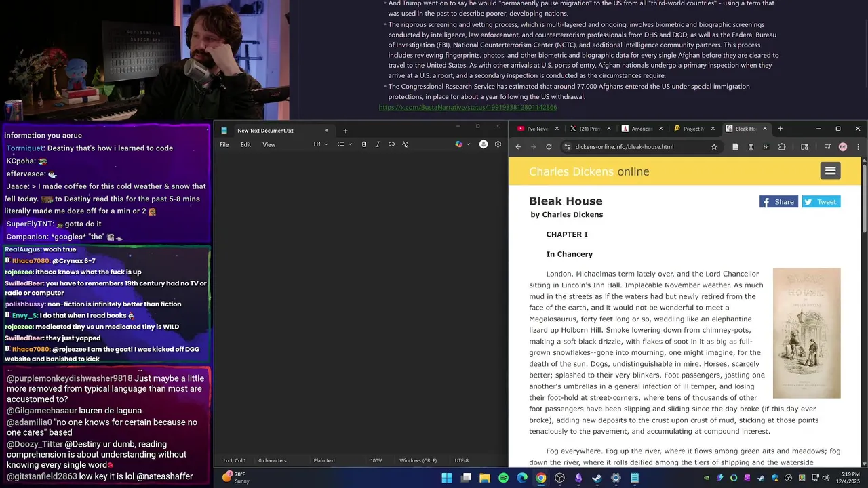This screenshot has width=868, height=488.
Task: Click the Bleak House book cover image
Action: pos(806,333)
